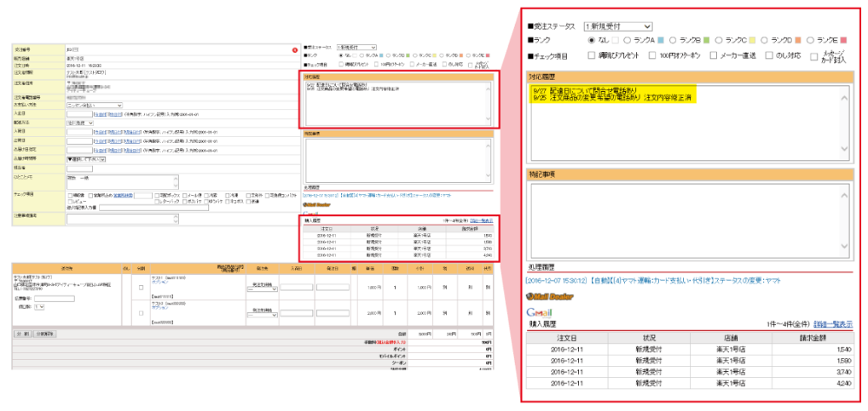Select ランクD radio in enlarged panel
Image resolution: width=868 pixels, height=411 pixels.
[x=765, y=41]
